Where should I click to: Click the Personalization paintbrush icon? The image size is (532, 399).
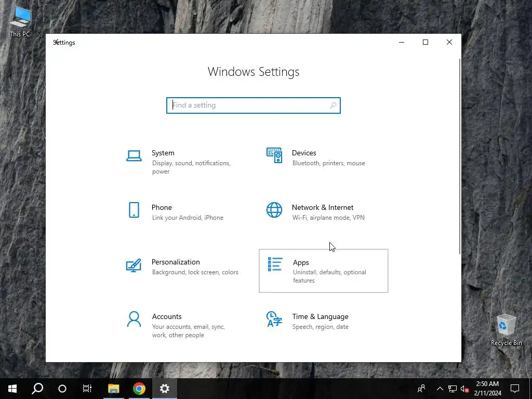coord(134,265)
